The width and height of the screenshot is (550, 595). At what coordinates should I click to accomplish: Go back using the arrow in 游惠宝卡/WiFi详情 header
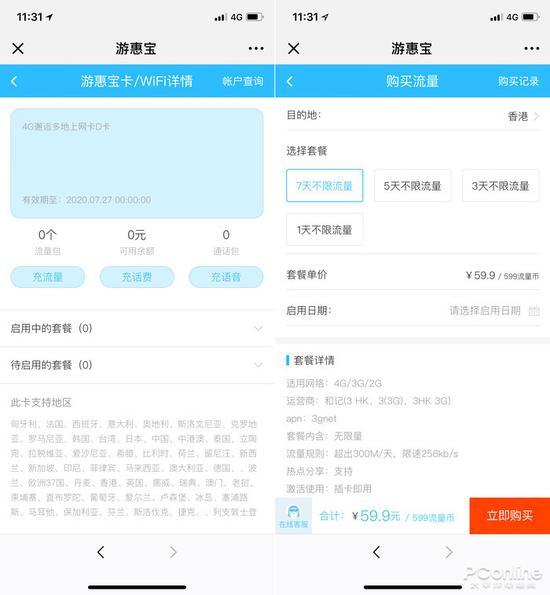tap(14, 81)
